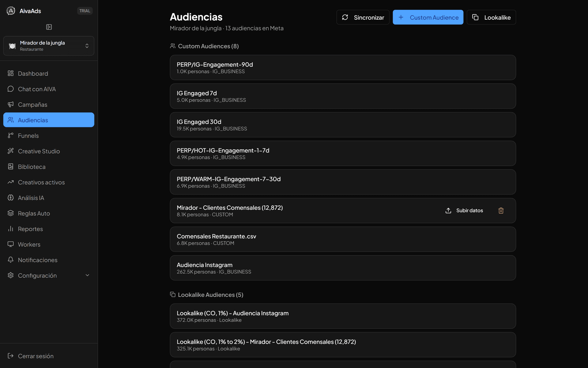Click the AivaAds logo icon
The width and height of the screenshot is (588, 368).
tap(11, 11)
